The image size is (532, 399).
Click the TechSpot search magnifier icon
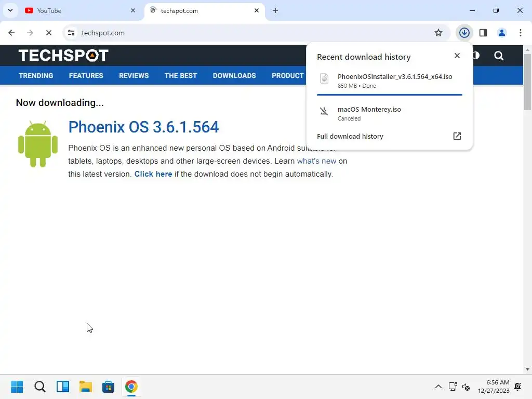(x=499, y=56)
